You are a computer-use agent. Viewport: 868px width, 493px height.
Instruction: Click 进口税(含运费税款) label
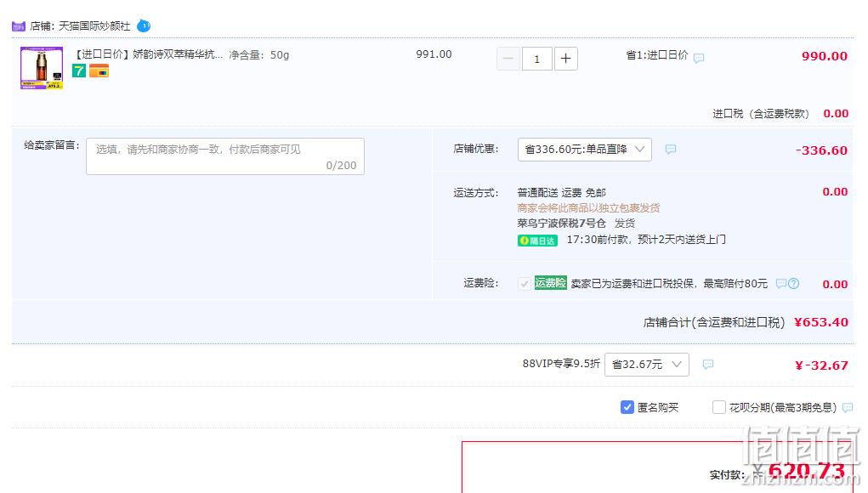[760, 113]
